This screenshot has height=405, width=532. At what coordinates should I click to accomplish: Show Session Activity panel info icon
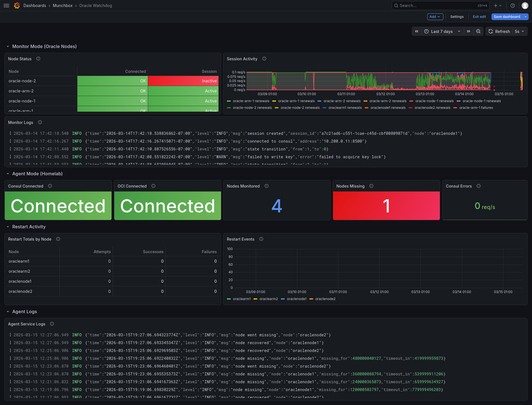click(x=264, y=59)
